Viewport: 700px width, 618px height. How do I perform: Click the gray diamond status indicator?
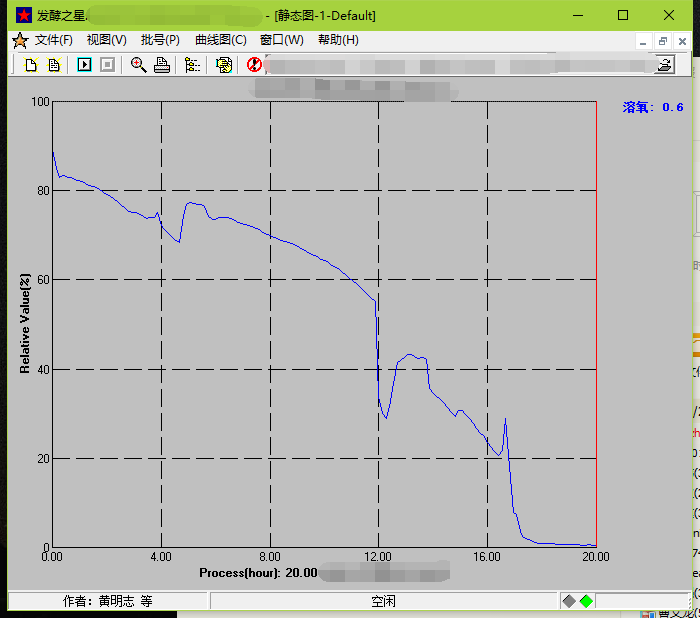tap(569, 601)
